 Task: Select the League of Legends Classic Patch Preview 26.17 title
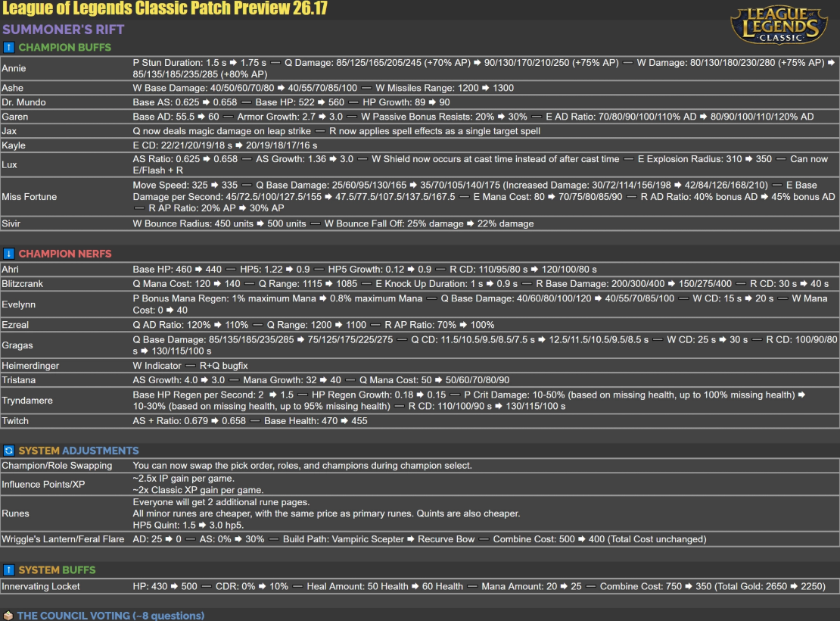pos(164,8)
